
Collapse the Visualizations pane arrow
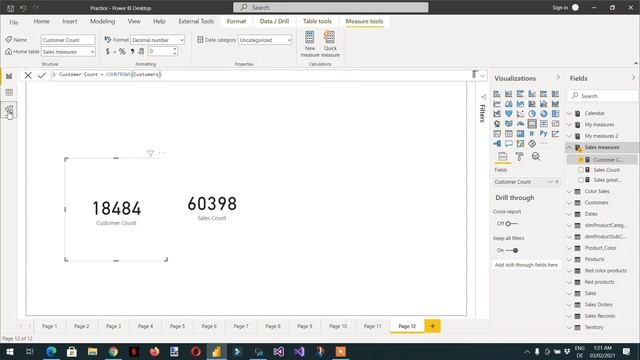pos(558,78)
